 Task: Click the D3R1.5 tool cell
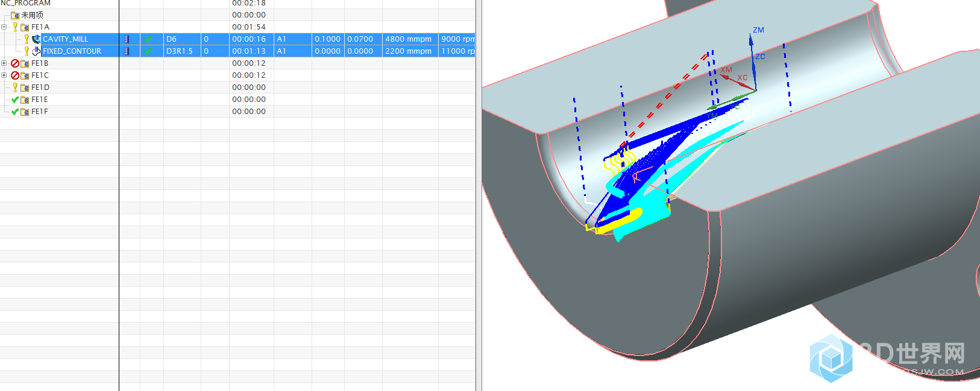182,51
